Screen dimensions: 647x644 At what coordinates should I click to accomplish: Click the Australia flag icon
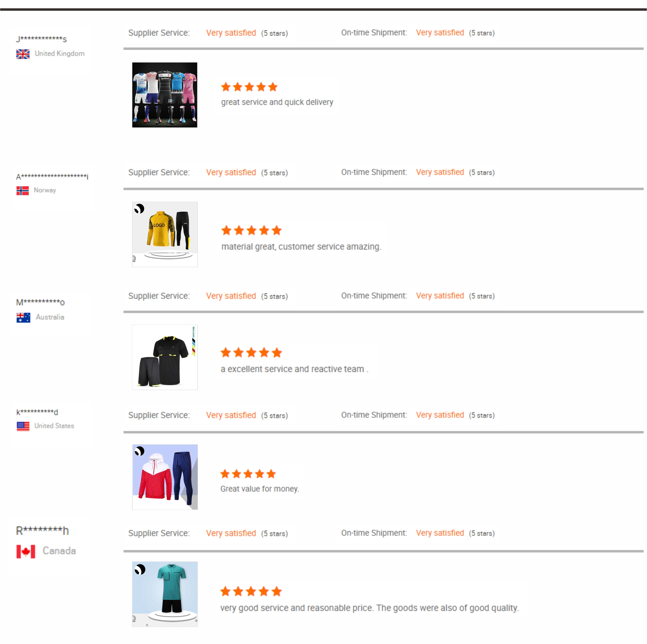23,317
